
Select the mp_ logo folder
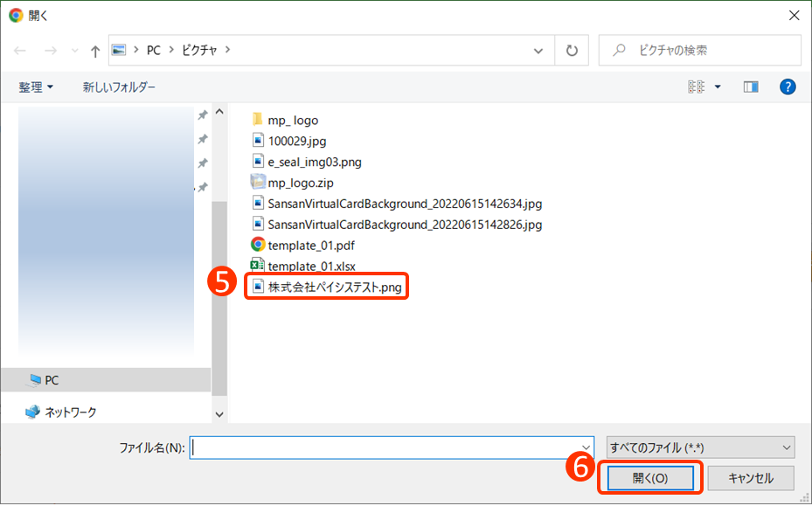(293, 120)
